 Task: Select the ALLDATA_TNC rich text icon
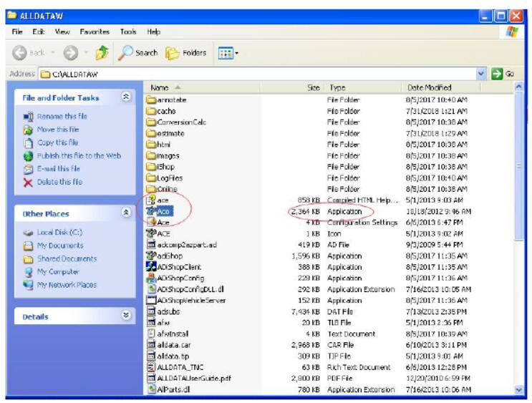coord(151,367)
